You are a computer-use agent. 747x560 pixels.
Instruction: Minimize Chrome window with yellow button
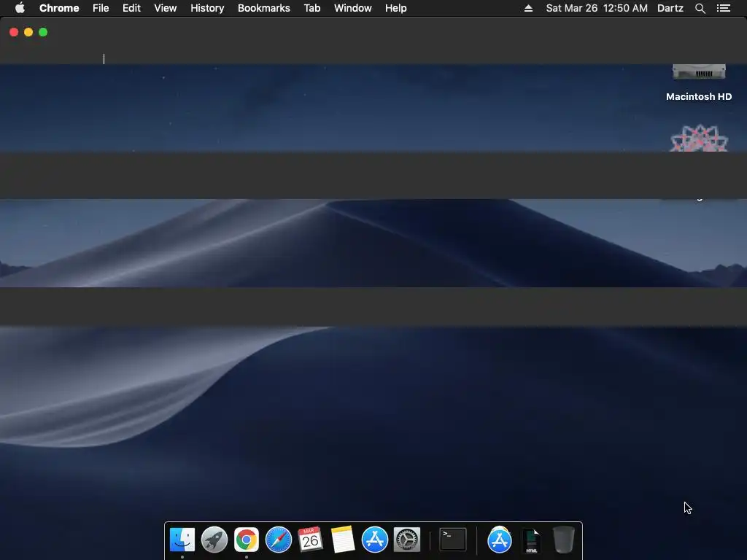pyautogui.click(x=28, y=32)
